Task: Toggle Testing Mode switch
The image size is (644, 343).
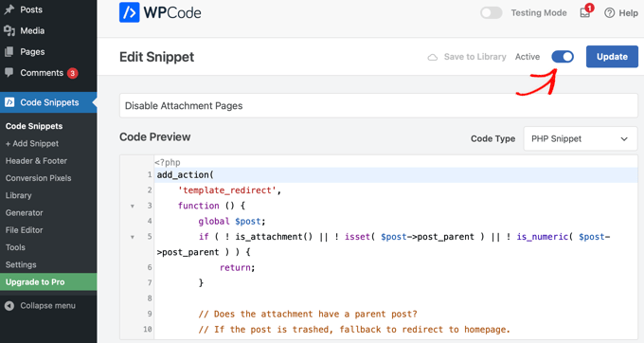Action: point(492,12)
